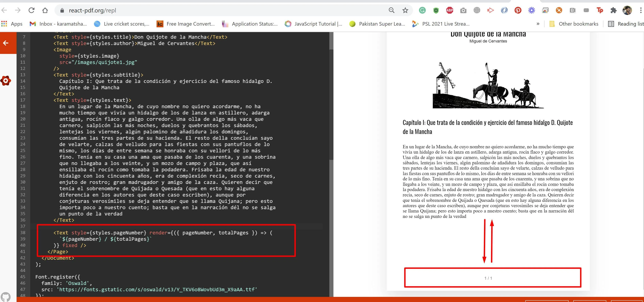The width and height of the screenshot is (644, 302).
Task: Expand the hidden bookmarks chevron
Action: 538,24
